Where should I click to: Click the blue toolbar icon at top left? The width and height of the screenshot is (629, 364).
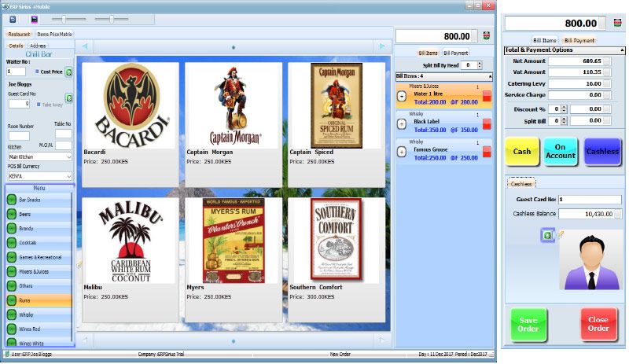tap(13, 20)
